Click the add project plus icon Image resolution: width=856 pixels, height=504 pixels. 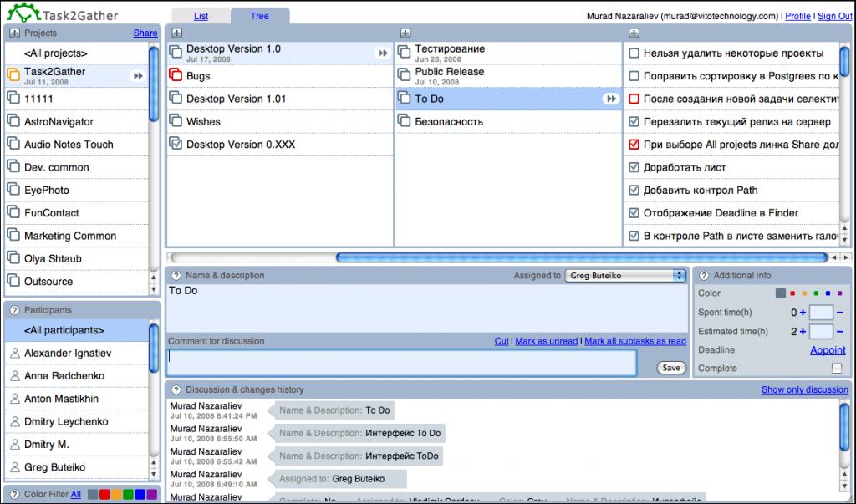click(14, 33)
